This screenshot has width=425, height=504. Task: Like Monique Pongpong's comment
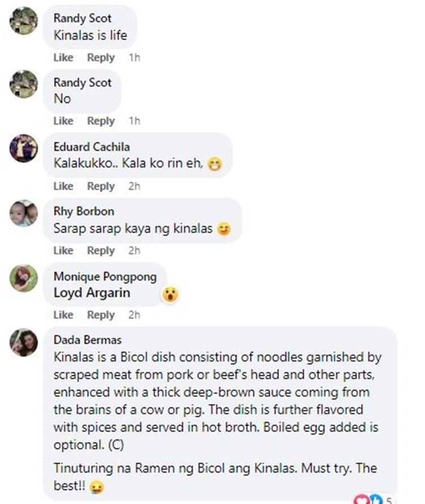click(x=63, y=315)
